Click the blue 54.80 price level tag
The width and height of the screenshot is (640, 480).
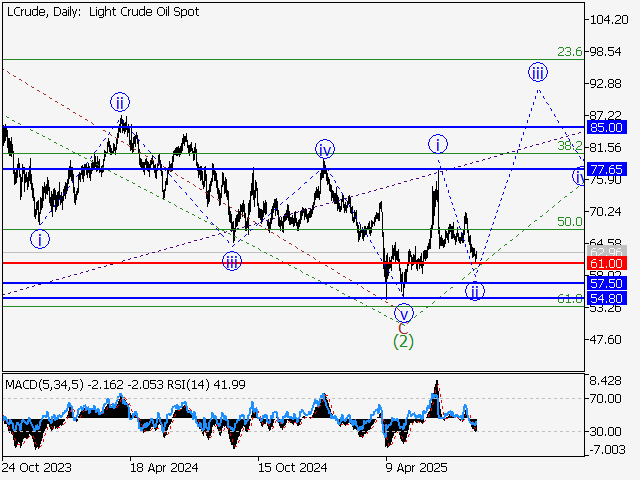click(x=607, y=298)
